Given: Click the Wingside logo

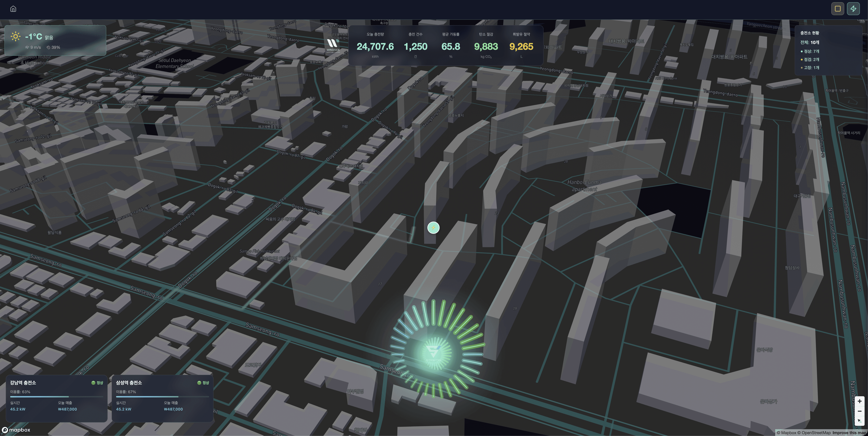Looking at the screenshot, I should [x=333, y=45].
